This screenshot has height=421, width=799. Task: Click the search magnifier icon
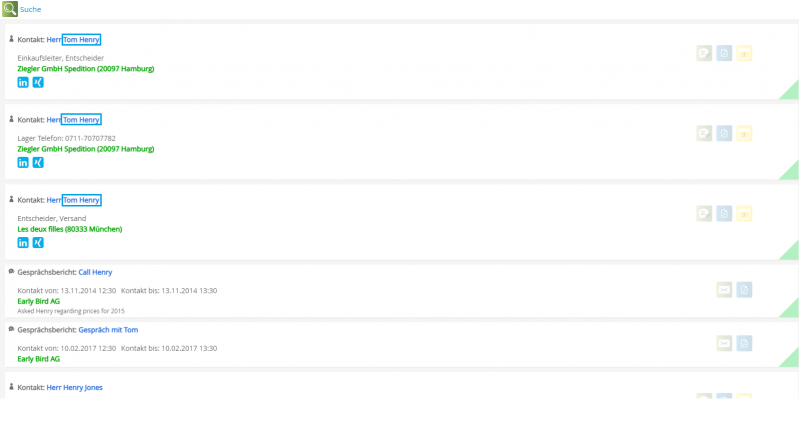tap(10, 9)
